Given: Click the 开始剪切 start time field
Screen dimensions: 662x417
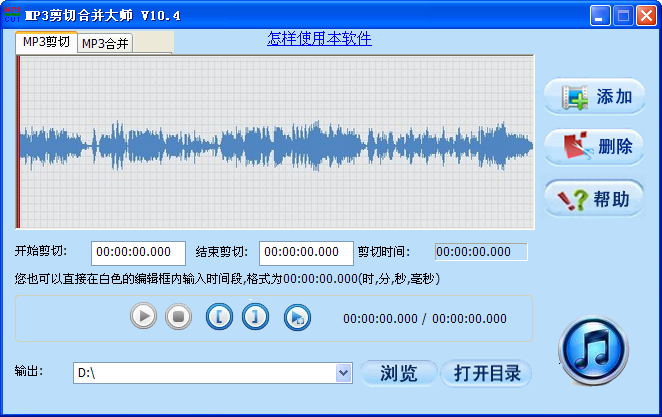Looking at the screenshot, I should point(138,252).
